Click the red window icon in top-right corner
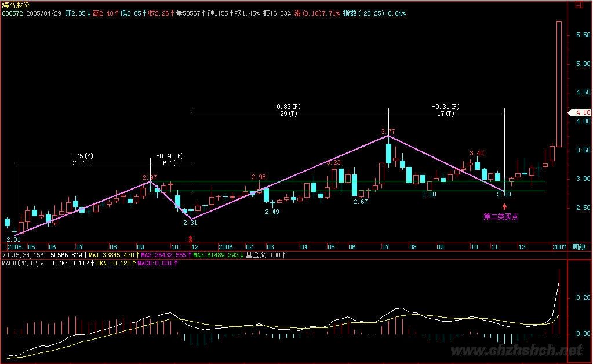 tap(586, 5)
